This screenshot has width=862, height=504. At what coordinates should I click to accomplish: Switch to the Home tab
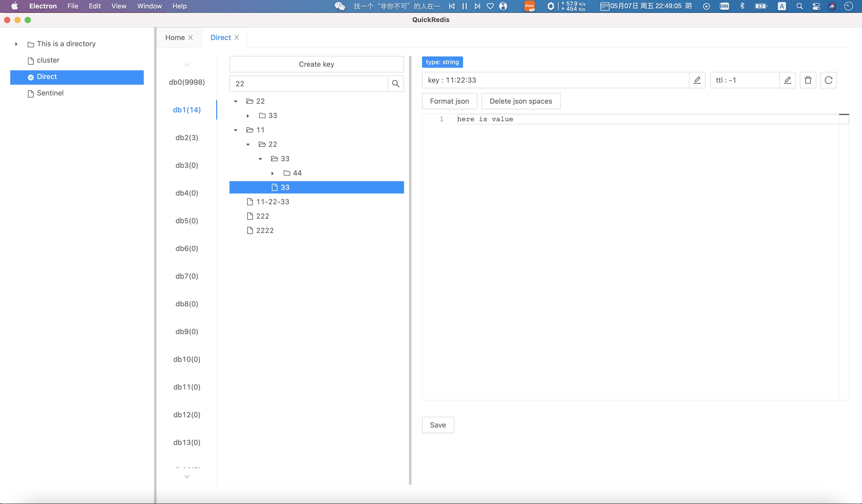tap(175, 37)
